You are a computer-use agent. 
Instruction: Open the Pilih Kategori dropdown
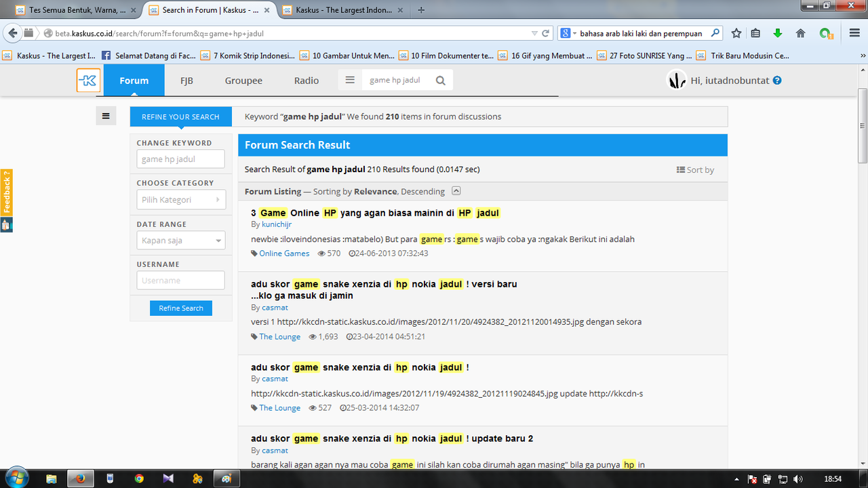(x=180, y=199)
